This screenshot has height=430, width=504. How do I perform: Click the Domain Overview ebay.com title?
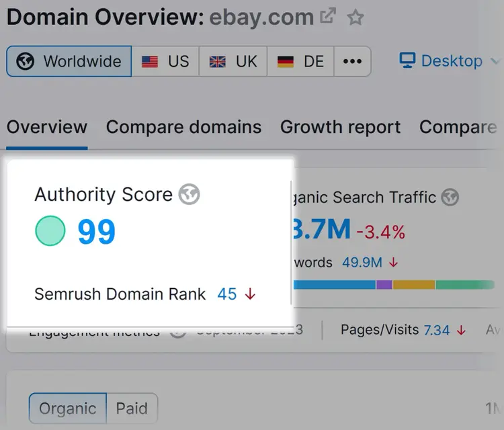tap(160, 17)
